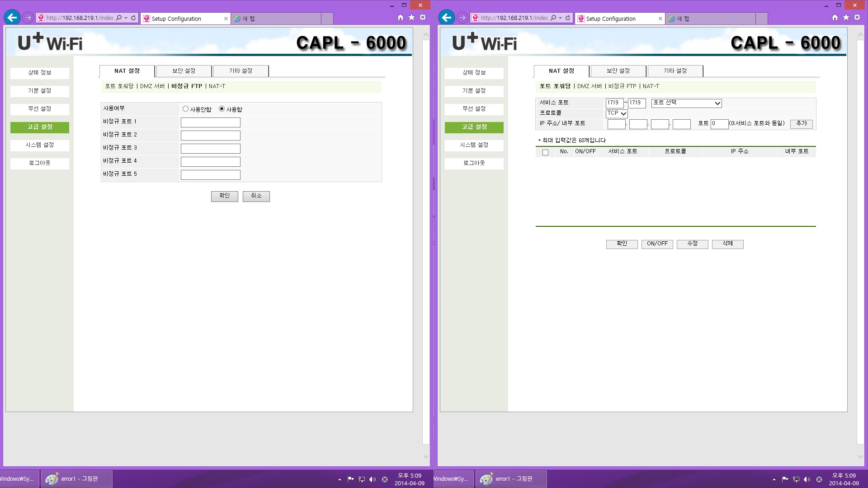Click search magnifier in left address bar
The height and width of the screenshot is (488, 868).
119,18
